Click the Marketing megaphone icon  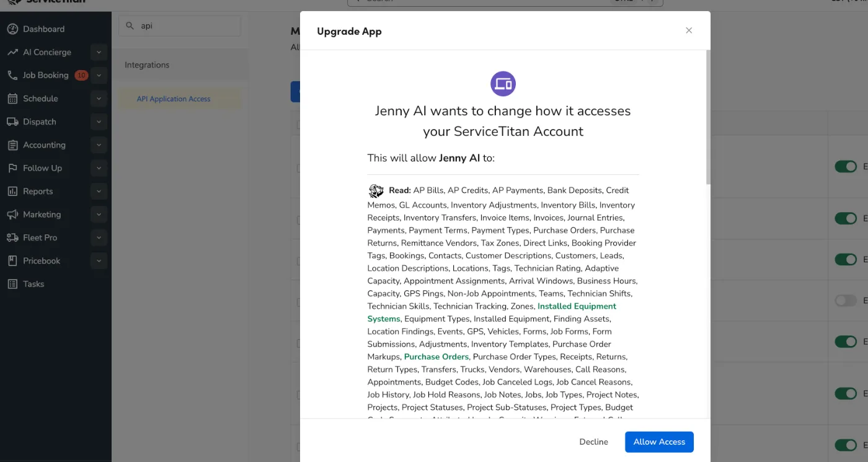12,215
